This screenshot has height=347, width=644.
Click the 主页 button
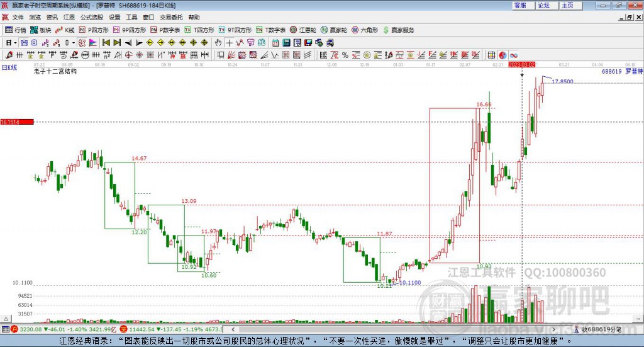(x=570, y=5)
